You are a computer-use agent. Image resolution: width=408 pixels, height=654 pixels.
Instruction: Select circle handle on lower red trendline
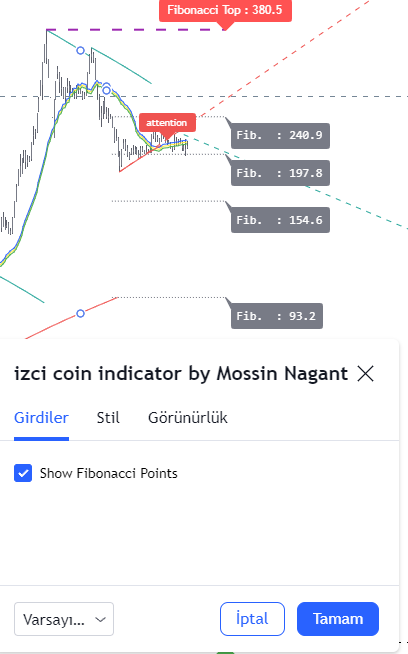click(x=81, y=313)
